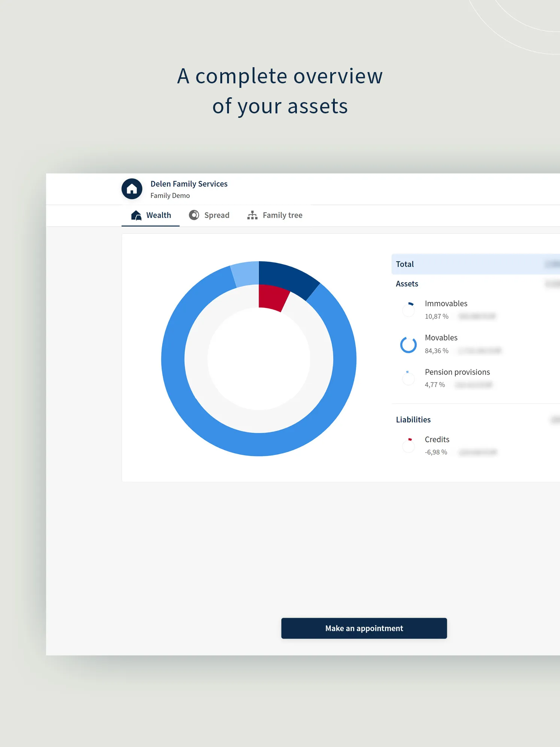This screenshot has width=560, height=747.
Task: Click the 4,77 % value
Action: 435,385
